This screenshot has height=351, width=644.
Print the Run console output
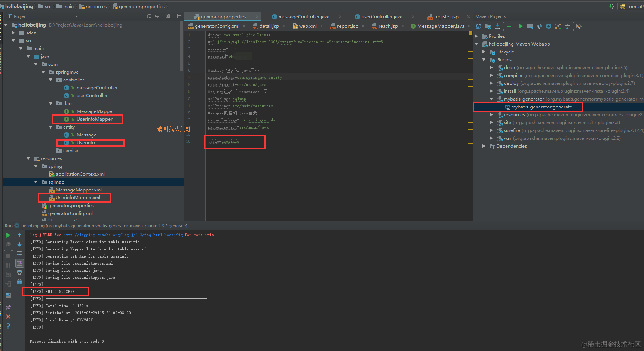click(19, 273)
